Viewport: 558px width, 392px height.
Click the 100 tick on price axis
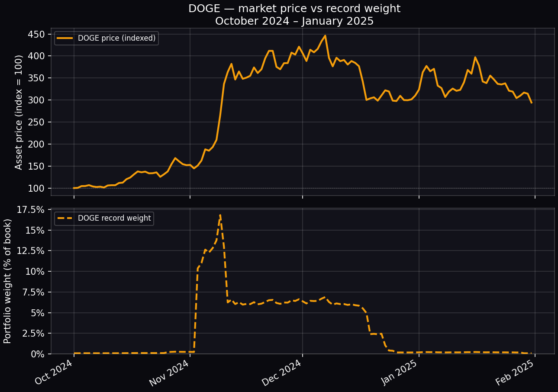point(37,189)
